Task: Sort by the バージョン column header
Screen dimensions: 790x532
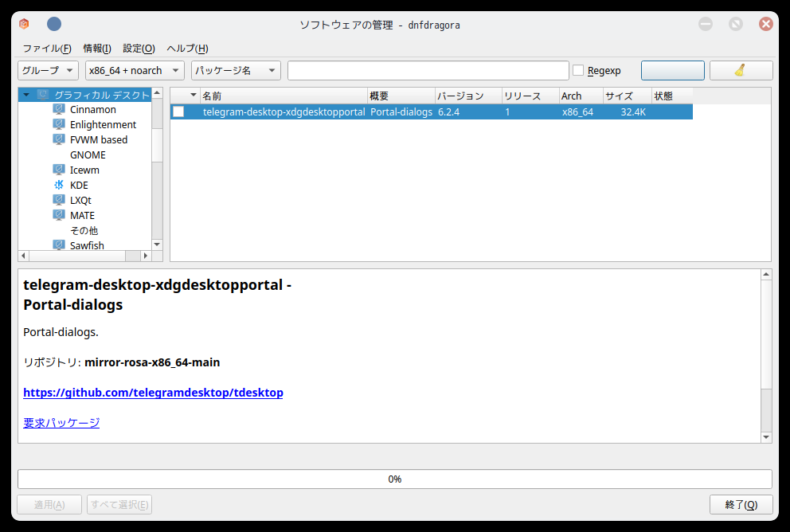Action: click(468, 96)
